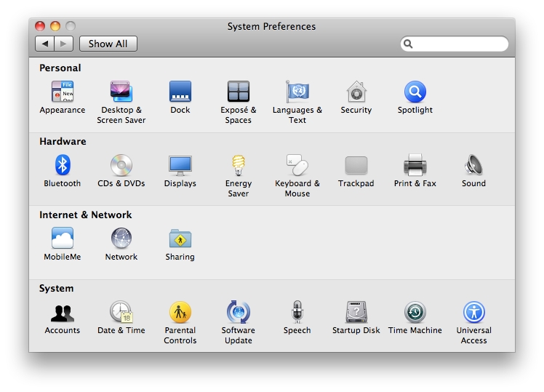This screenshot has height=392, width=544.
Task: Open Software Update preferences
Action: pos(239,313)
